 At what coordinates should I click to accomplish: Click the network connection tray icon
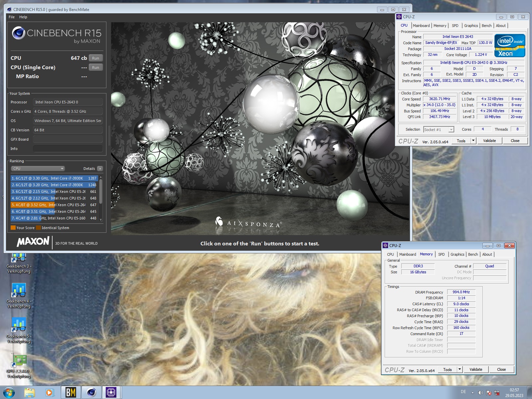497,393
